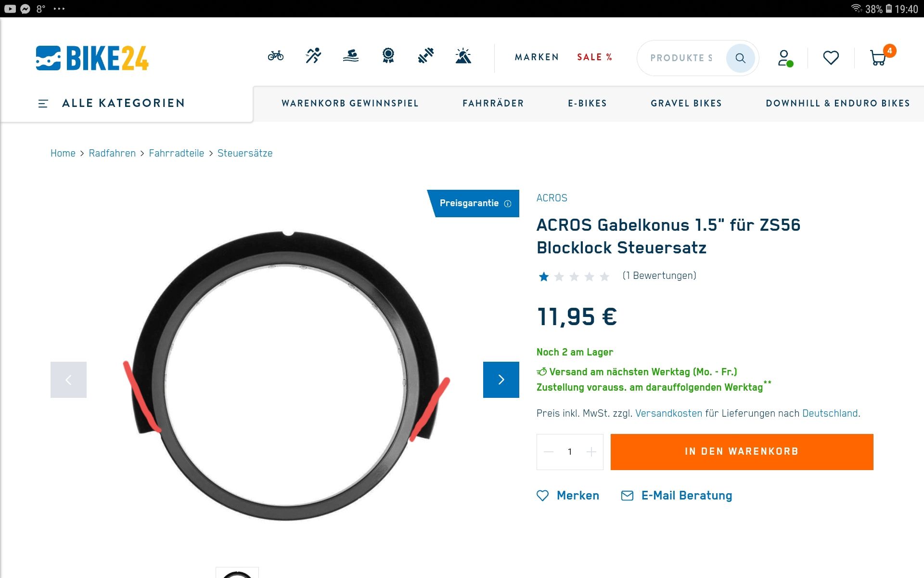
Task: Open the fitness dumbbell category icon
Action: click(426, 56)
